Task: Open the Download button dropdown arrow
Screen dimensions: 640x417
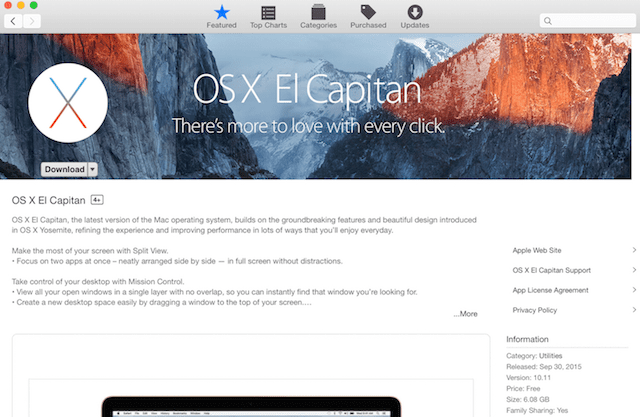Action: click(x=93, y=170)
